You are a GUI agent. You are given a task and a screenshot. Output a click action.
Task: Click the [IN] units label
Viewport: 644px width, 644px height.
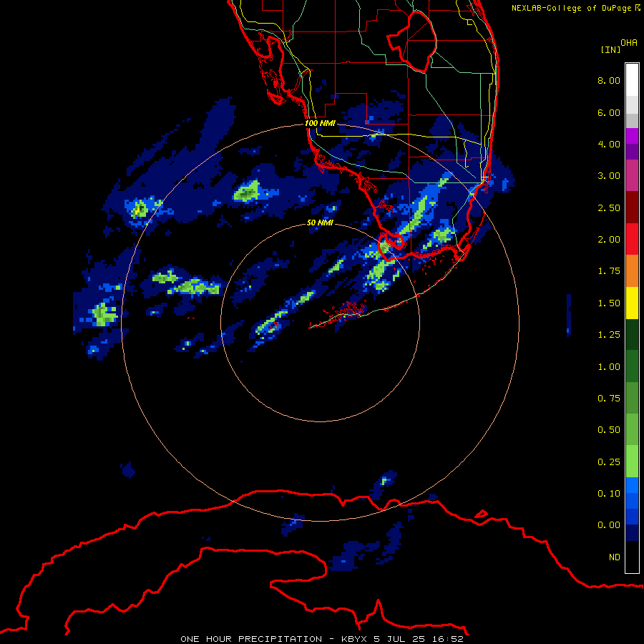tap(610, 49)
